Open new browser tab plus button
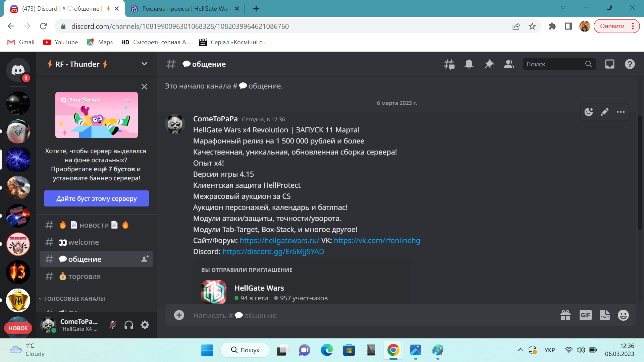 click(x=256, y=9)
